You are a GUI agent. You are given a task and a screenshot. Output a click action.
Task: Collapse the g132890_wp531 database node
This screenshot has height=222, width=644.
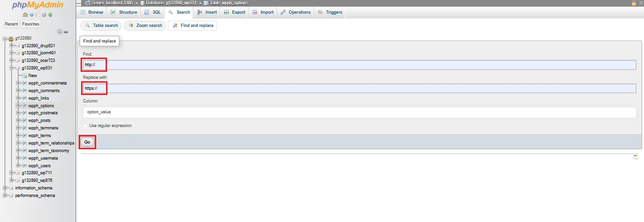tap(11, 68)
